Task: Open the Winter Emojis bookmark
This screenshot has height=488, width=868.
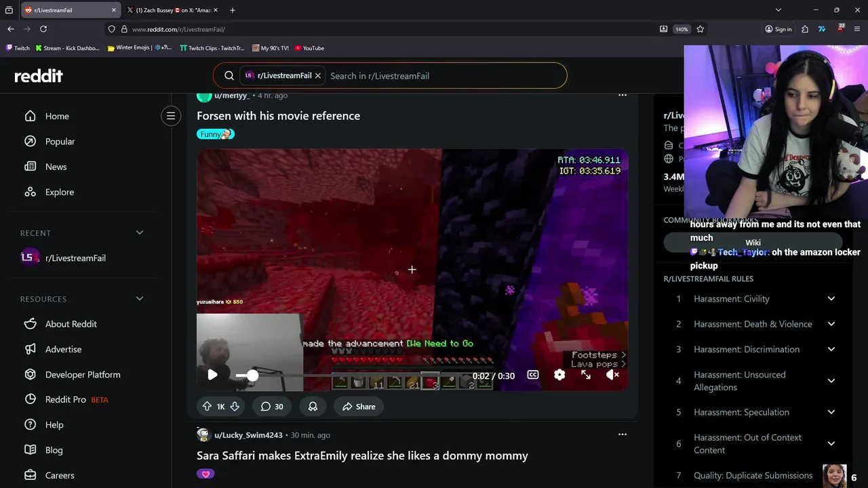Action: [140, 48]
